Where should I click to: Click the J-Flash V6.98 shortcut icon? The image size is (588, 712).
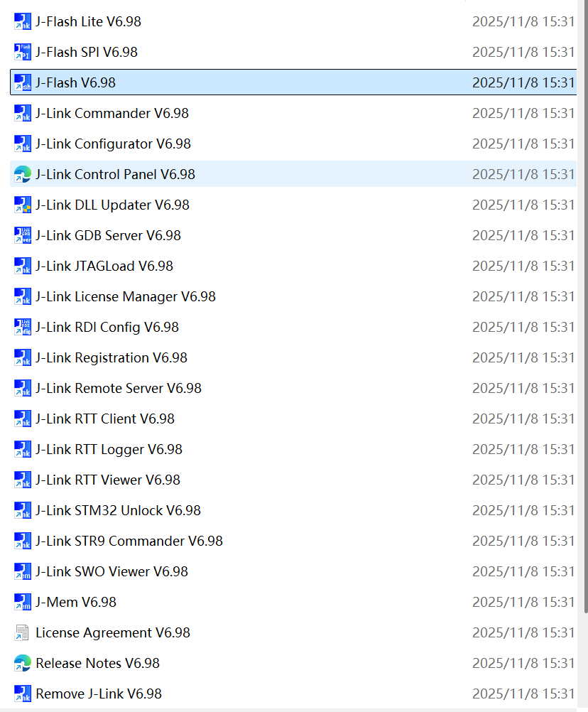click(23, 82)
